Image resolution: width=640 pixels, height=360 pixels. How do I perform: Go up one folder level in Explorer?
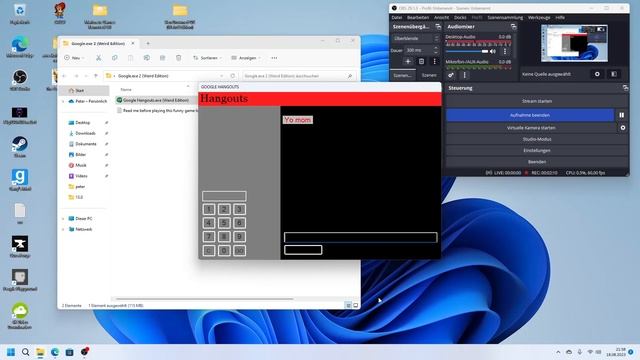click(96, 76)
